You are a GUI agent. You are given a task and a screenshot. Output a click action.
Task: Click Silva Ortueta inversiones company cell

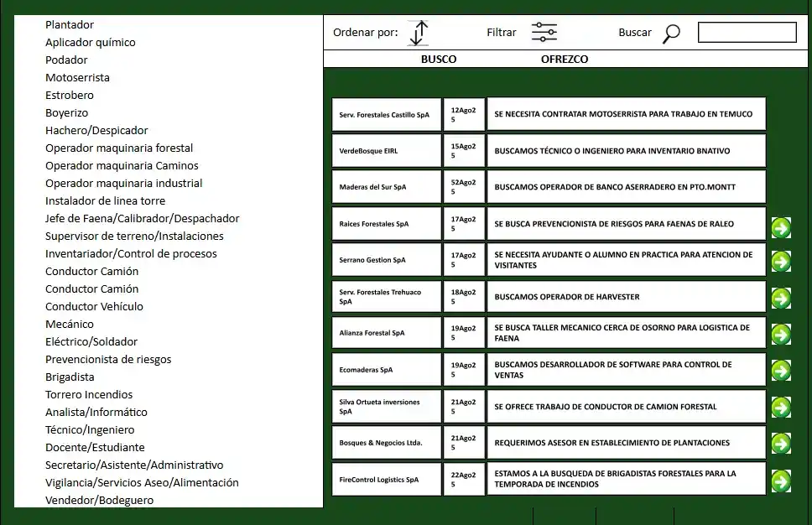386,407
